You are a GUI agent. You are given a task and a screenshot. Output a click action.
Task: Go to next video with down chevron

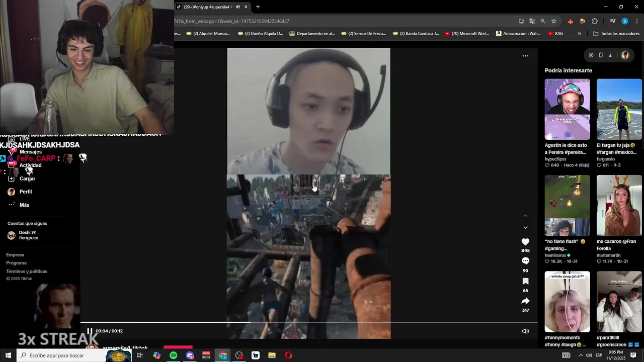tap(525, 228)
